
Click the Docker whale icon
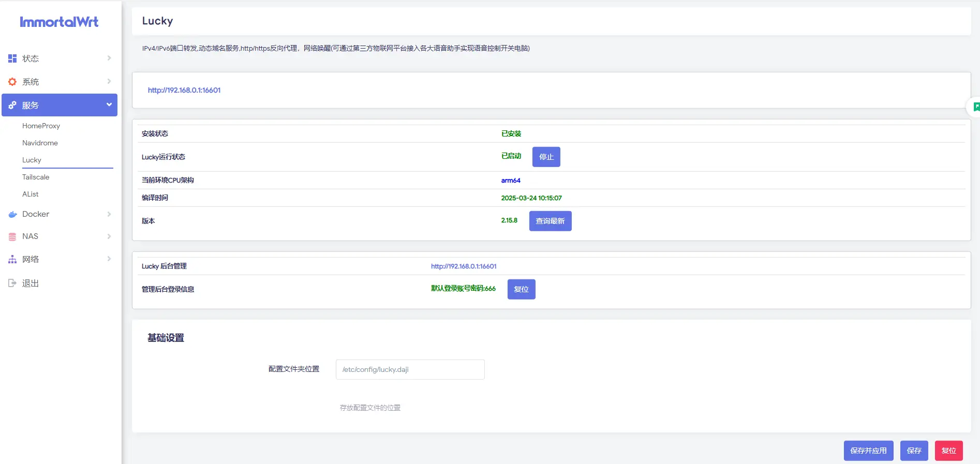[x=12, y=214]
